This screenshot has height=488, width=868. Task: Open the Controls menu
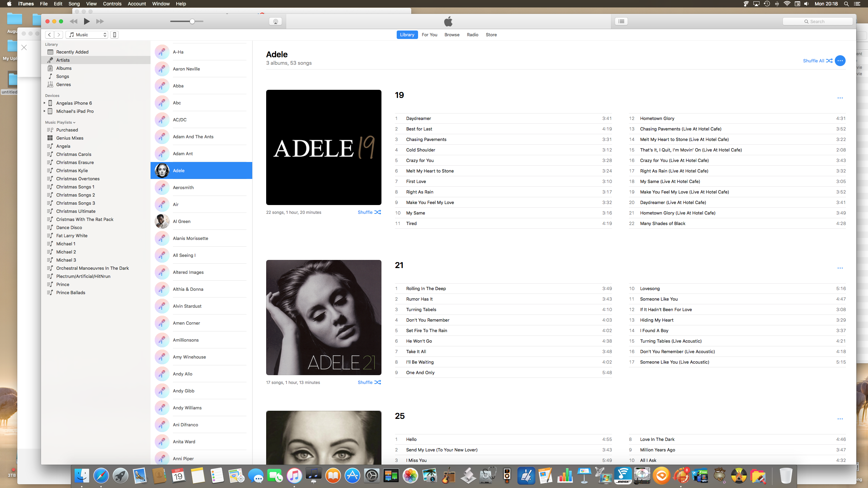pyautogui.click(x=112, y=4)
